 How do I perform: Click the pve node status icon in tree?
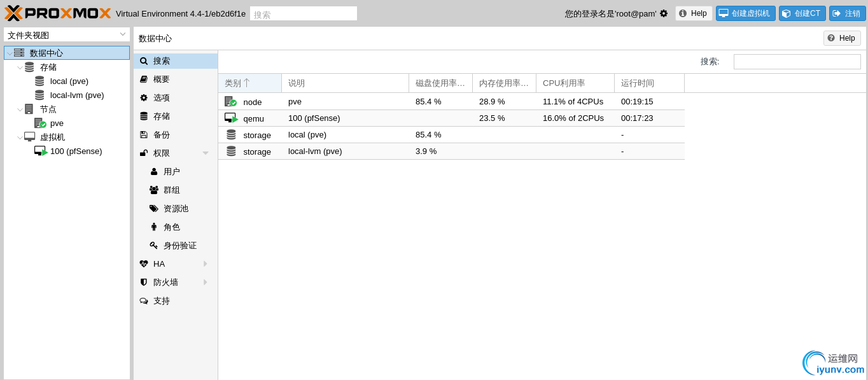[x=40, y=123]
